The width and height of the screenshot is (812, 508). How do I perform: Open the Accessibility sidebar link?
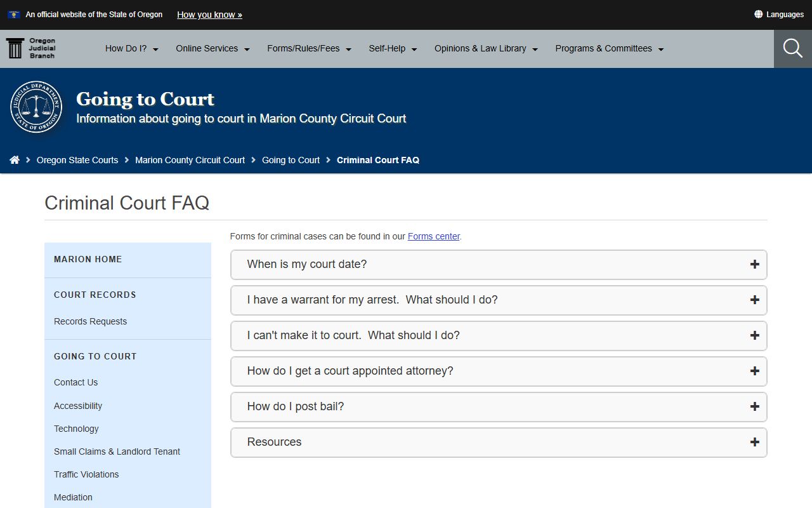78,406
